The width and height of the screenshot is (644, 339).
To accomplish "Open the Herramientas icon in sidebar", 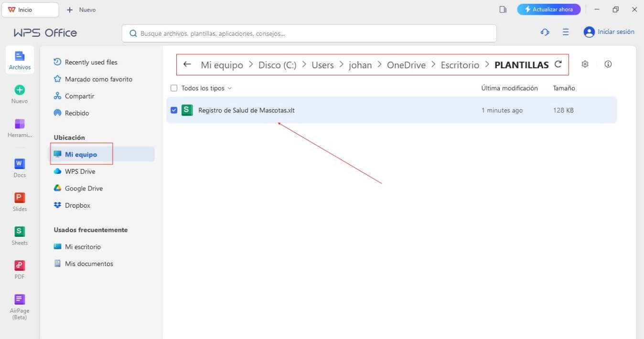I will (20, 124).
